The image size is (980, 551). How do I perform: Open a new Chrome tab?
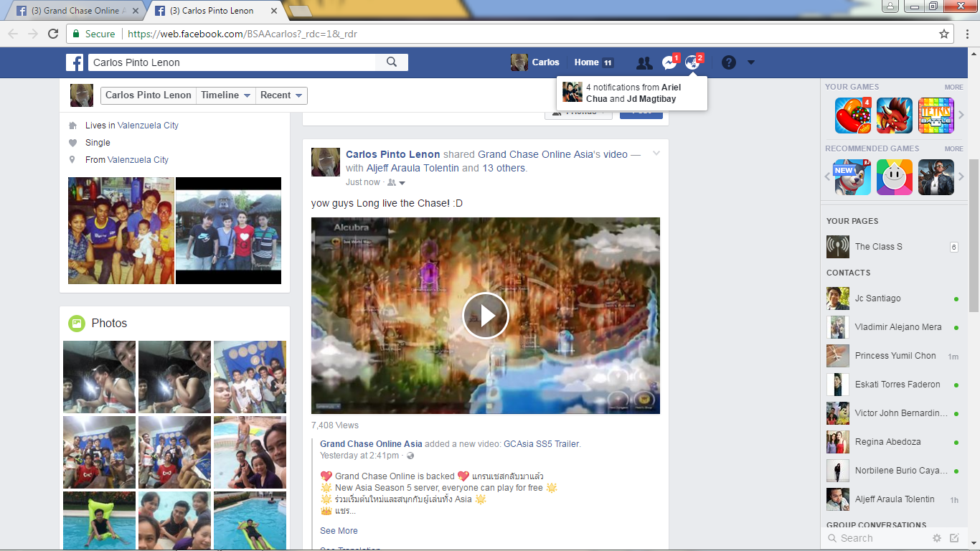tap(301, 11)
